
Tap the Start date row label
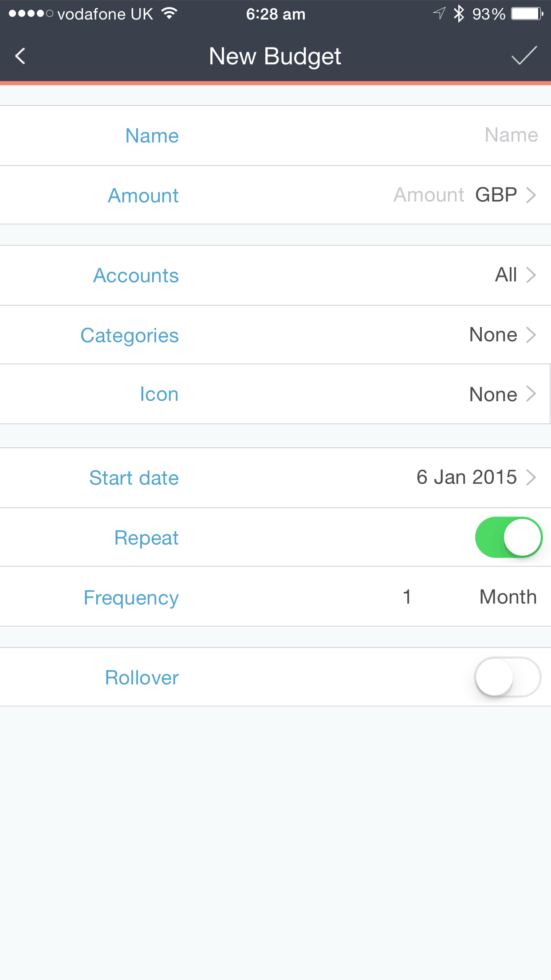click(134, 478)
